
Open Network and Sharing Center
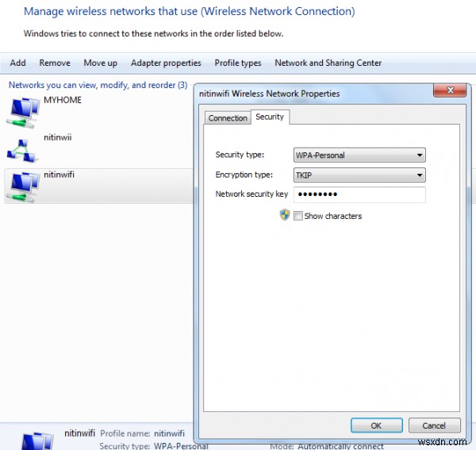point(328,63)
